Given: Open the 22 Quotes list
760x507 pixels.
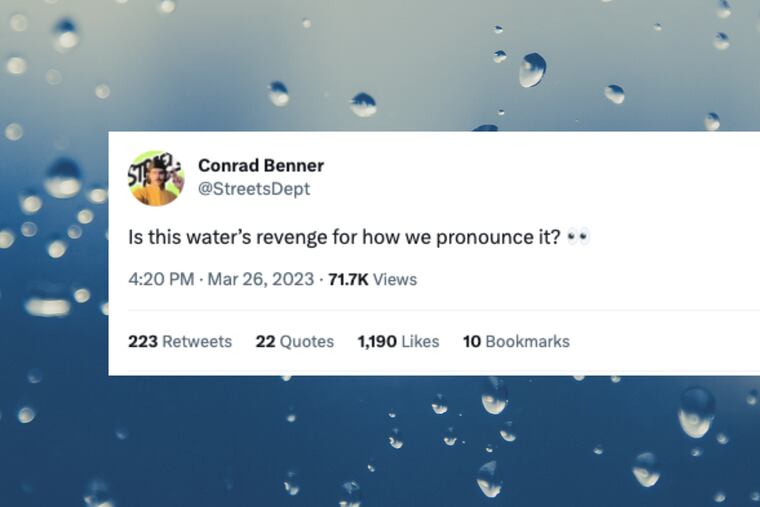Looking at the screenshot, I should tap(294, 341).
